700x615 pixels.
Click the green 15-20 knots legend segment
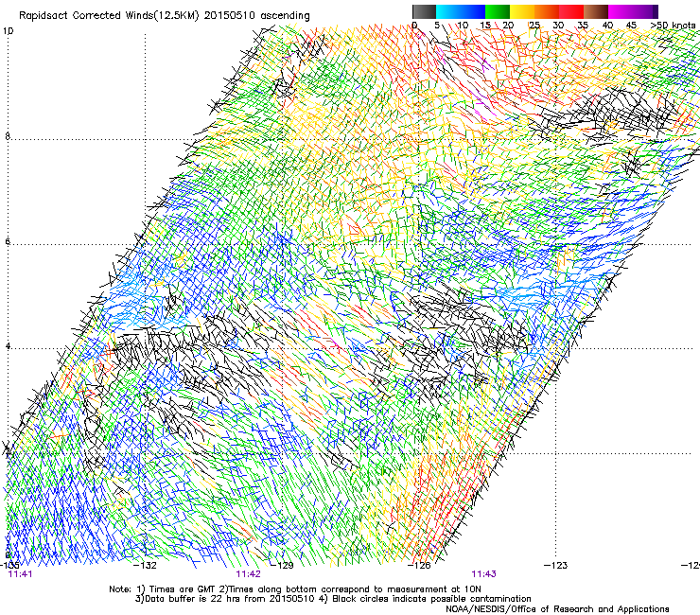pyautogui.click(x=498, y=11)
